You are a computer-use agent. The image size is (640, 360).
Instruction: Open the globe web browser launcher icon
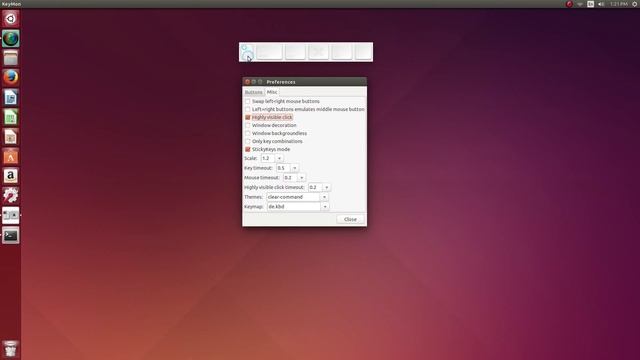[11, 39]
